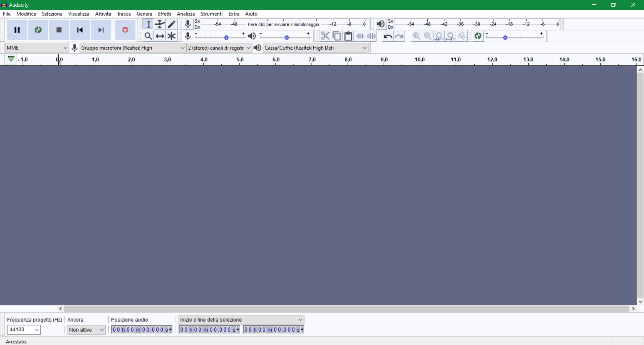Open selection end time format arrow
644x345 pixels.
tap(302, 330)
